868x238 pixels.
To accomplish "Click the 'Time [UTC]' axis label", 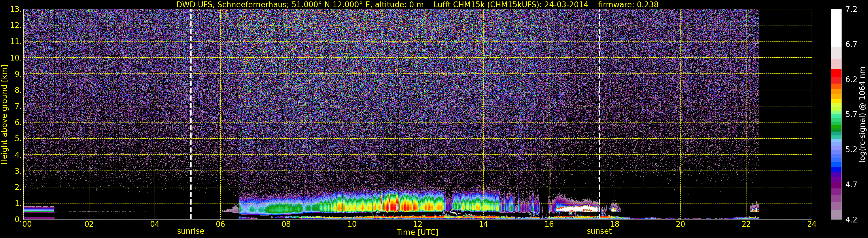I will click(x=417, y=232).
